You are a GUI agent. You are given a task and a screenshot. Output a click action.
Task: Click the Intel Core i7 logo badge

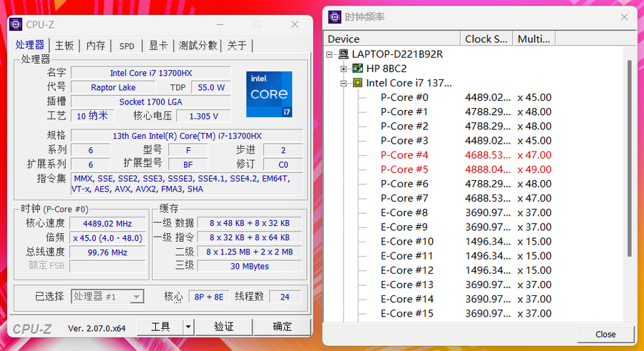tap(269, 94)
